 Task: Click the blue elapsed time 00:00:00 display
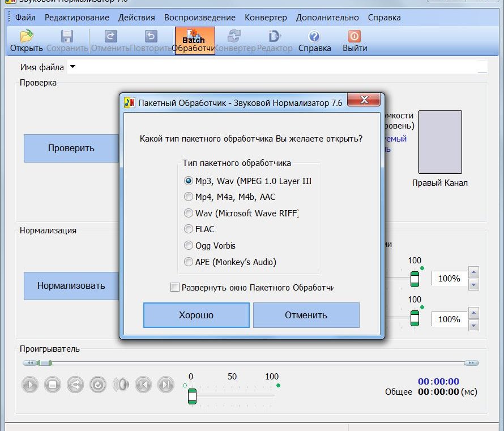[438, 382]
